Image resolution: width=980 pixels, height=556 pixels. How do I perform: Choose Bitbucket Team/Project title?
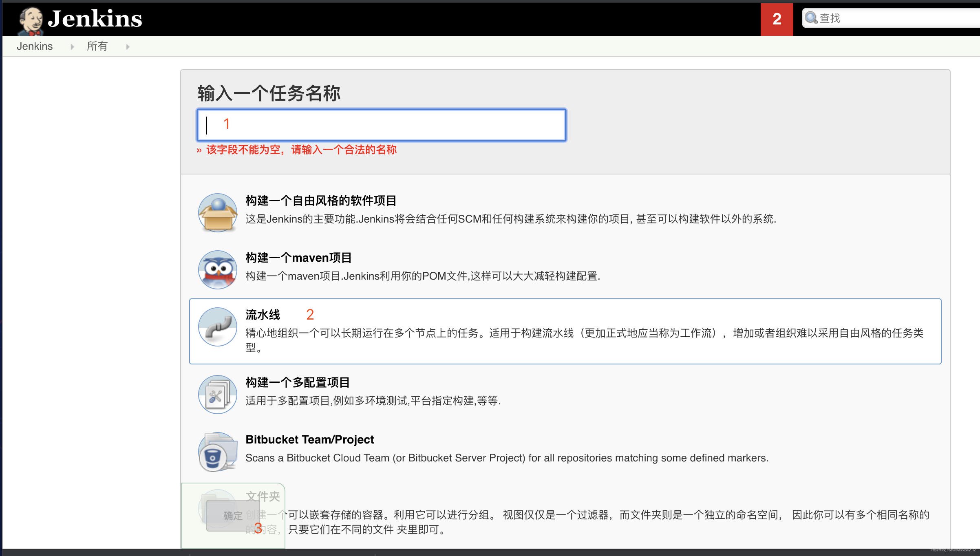309,439
